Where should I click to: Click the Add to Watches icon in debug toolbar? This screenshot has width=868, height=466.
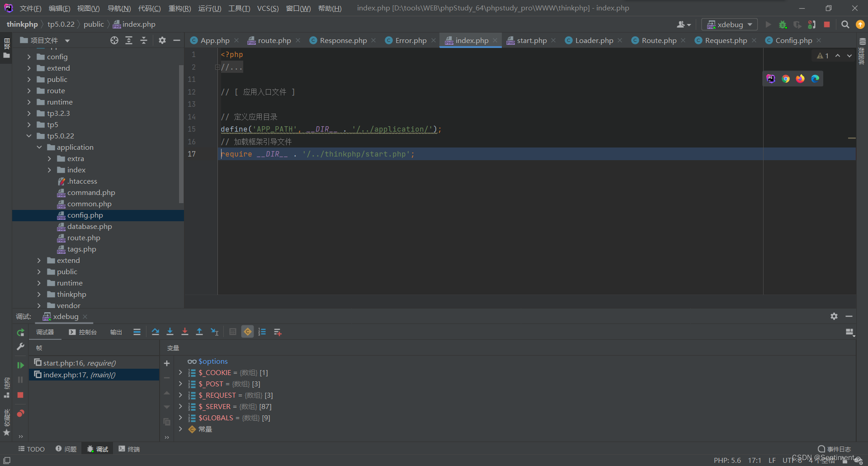(x=278, y=332)
